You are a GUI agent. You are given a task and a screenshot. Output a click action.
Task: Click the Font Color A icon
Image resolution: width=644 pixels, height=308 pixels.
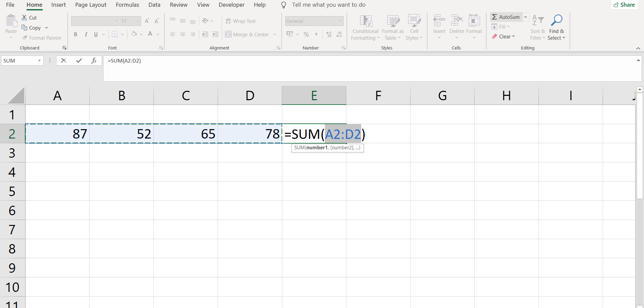tap(150, 34)
